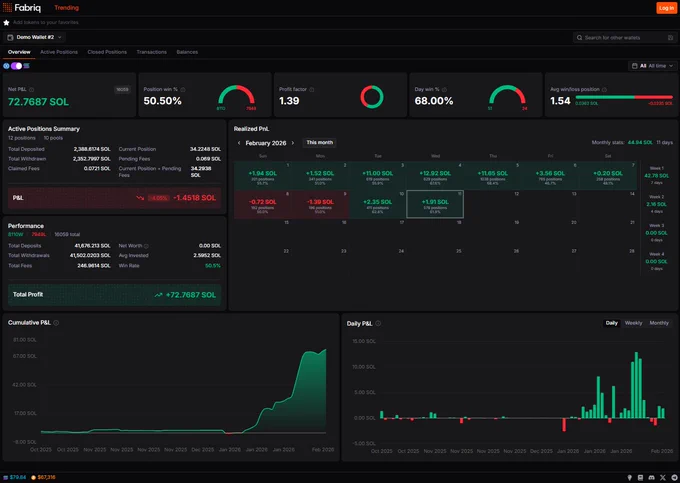Go to previous month in Realized PnL
The width and height of the screenshot is (680, 483).
click(x=239, y=143)
